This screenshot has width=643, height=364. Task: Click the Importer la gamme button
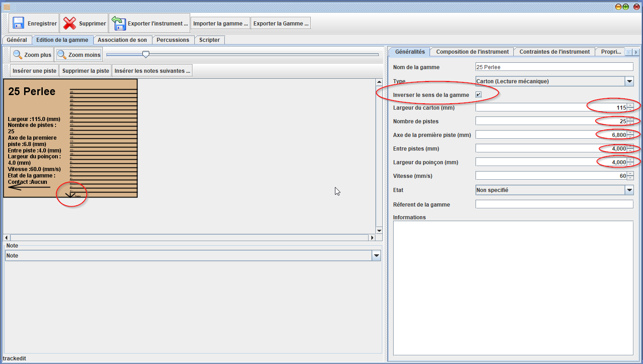click(x=221, y=24)
